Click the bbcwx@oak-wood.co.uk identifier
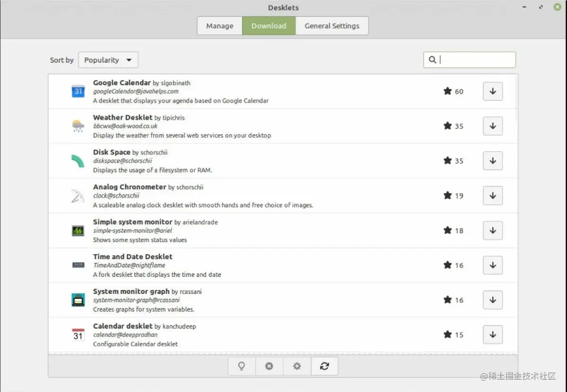This screenshot has width=567, height=392. pyautogui.click(x=125, y=126)
